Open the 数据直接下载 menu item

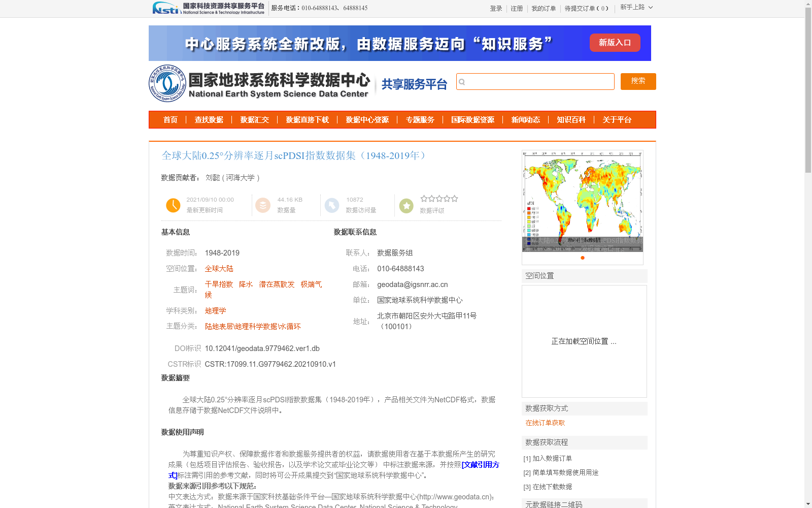coord(308,120)
